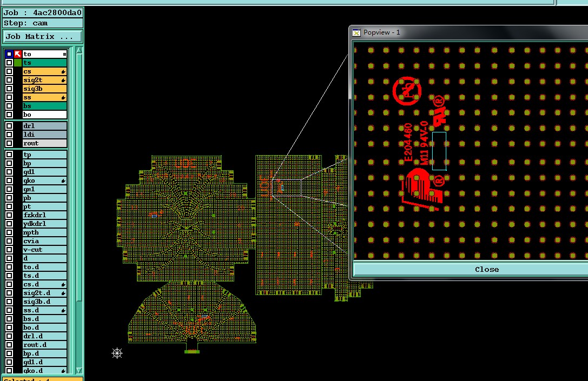Select the bo layer name
588x381 pixels.
point(44,115)
